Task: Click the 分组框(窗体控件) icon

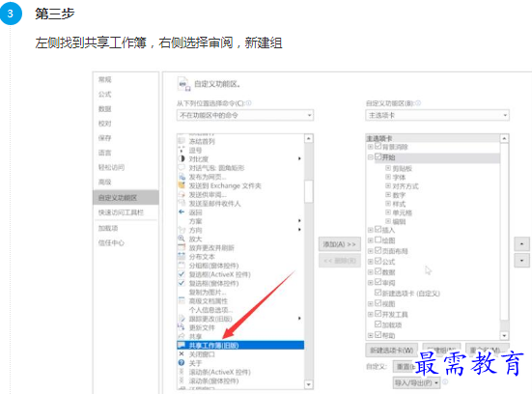Action: click(182, 265)
